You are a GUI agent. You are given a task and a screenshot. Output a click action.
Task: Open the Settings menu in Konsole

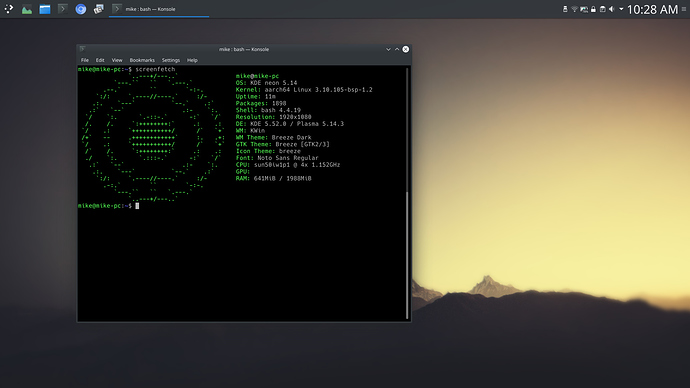coord(171,60)
